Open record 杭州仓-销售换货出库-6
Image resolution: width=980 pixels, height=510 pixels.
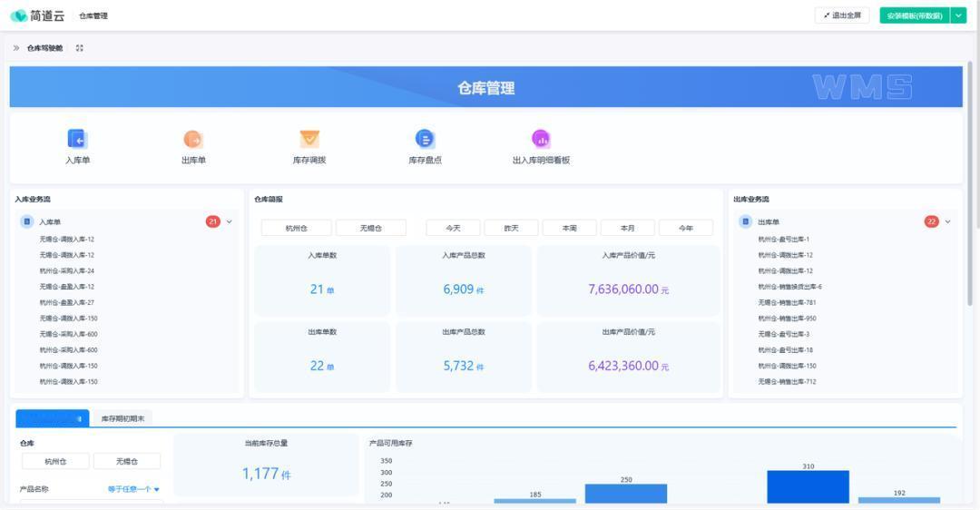pyautogui.click(x=789, y=287)
